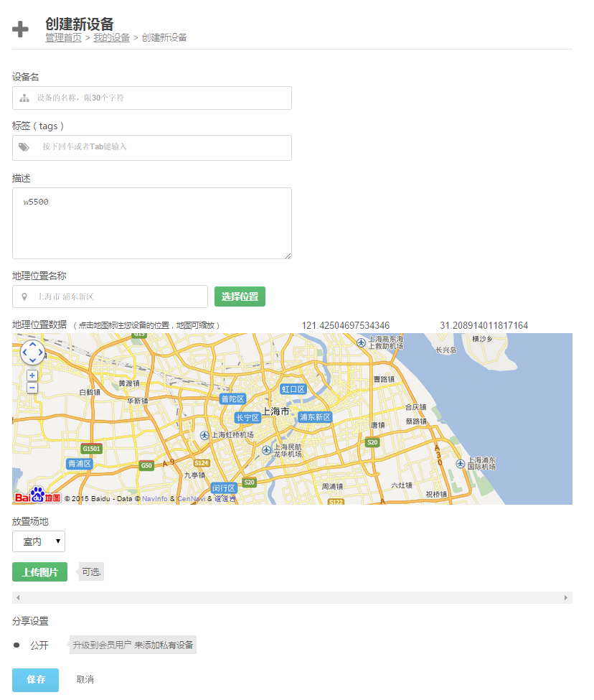Focus the 标签 tags input field
Screen dimensions: 594x700
(152, 148)
